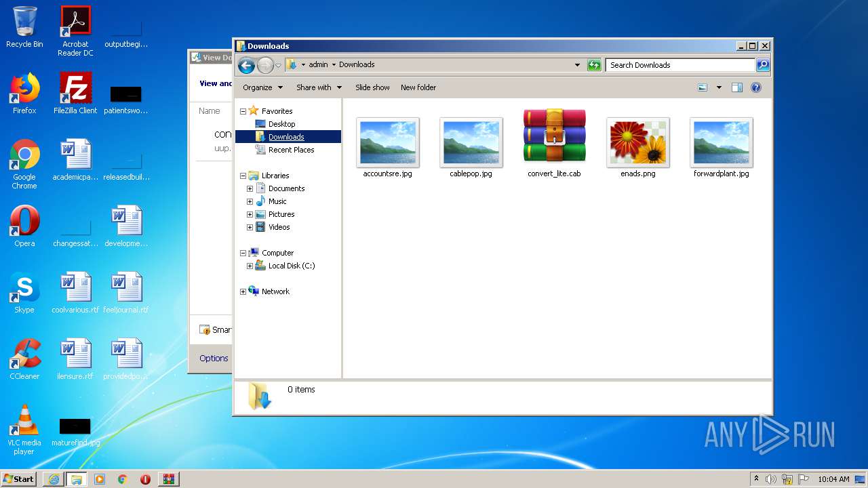Open the Start menu
868x488 pixels.
pyautogui.click(x=18, y=479)
